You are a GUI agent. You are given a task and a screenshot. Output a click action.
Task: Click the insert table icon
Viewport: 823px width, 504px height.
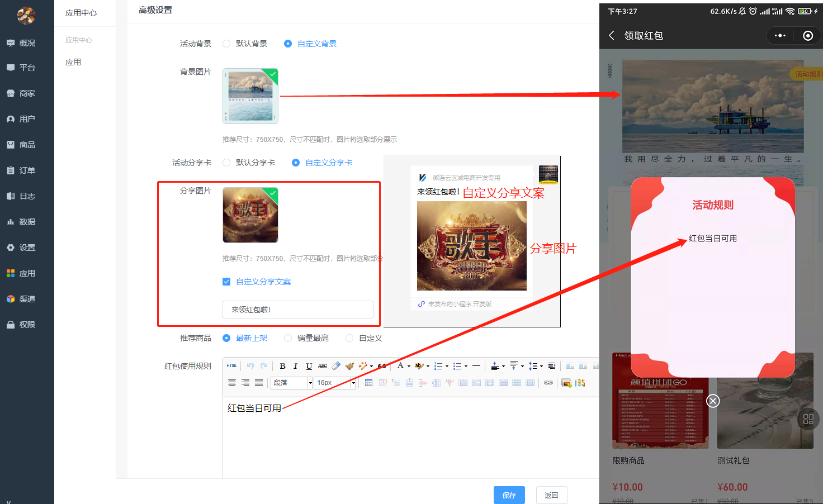pyautogui.click(x=368, y=383)
